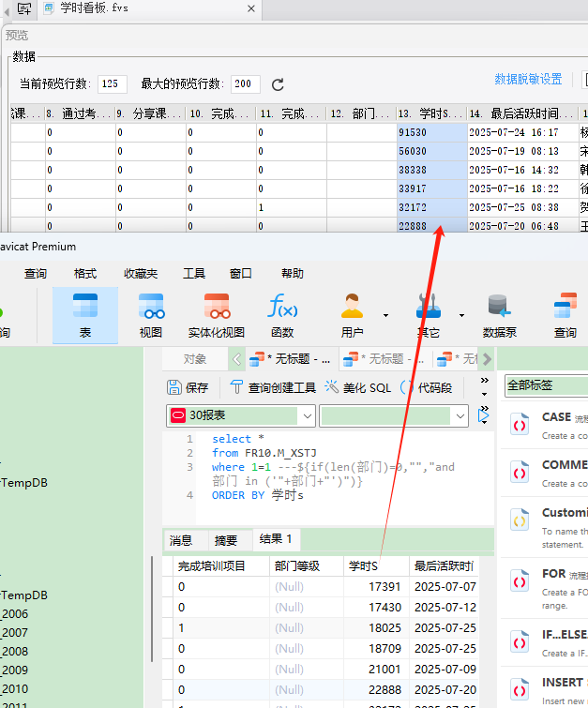Select the 表 (Table) toolbar icon
Screen dimensions: 588x708
coord(85,316)
